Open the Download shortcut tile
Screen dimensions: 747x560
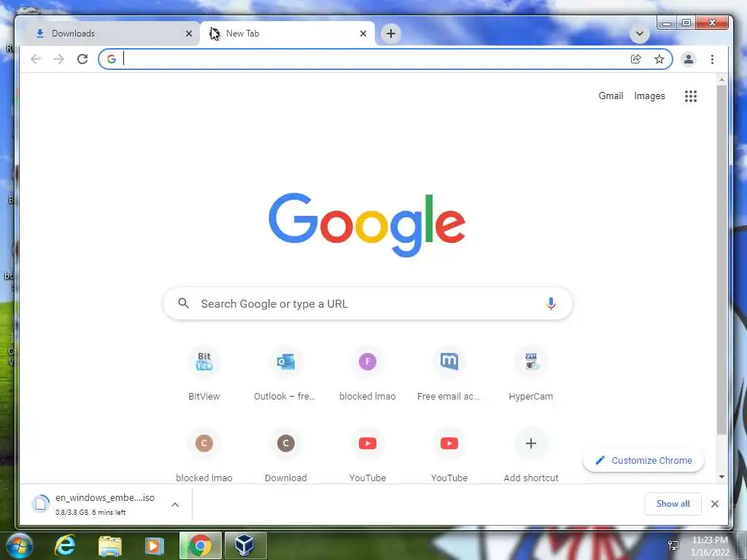285,455
